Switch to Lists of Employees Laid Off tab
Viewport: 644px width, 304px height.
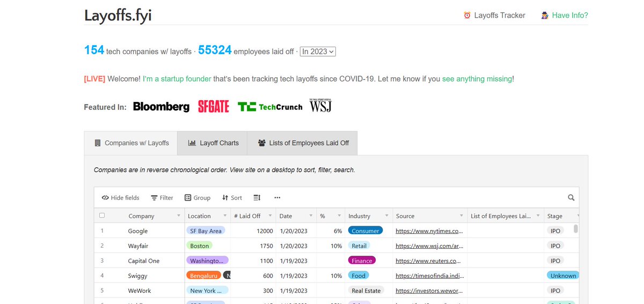(303, 143)
